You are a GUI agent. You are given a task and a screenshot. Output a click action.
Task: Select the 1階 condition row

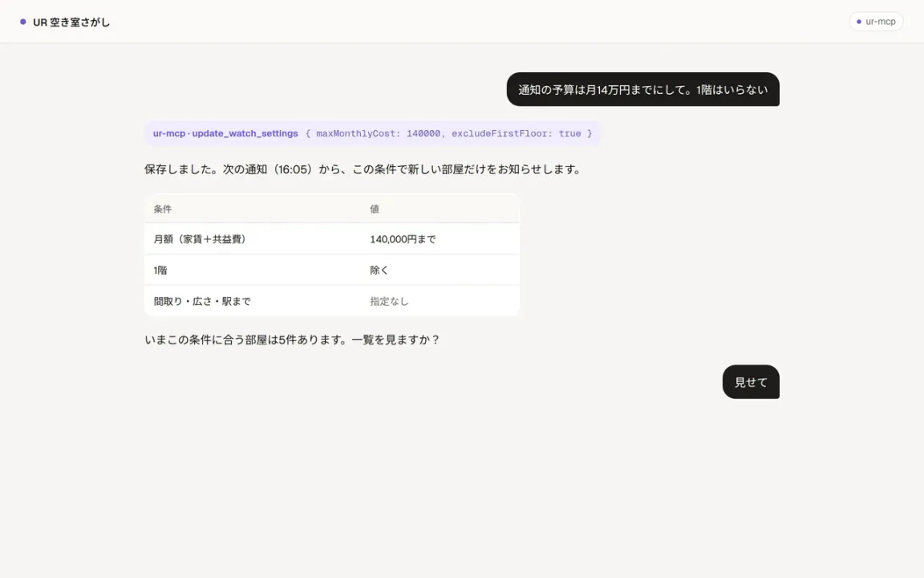point(332,270)
